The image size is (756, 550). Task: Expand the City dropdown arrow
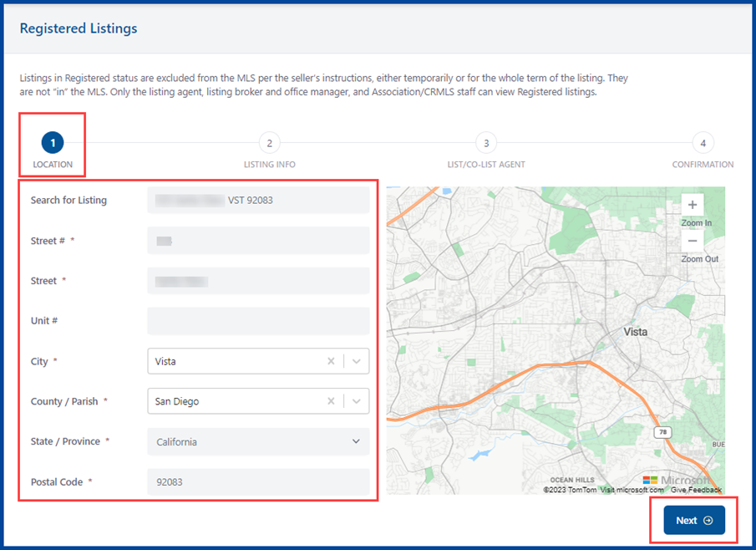click(356, 361)
